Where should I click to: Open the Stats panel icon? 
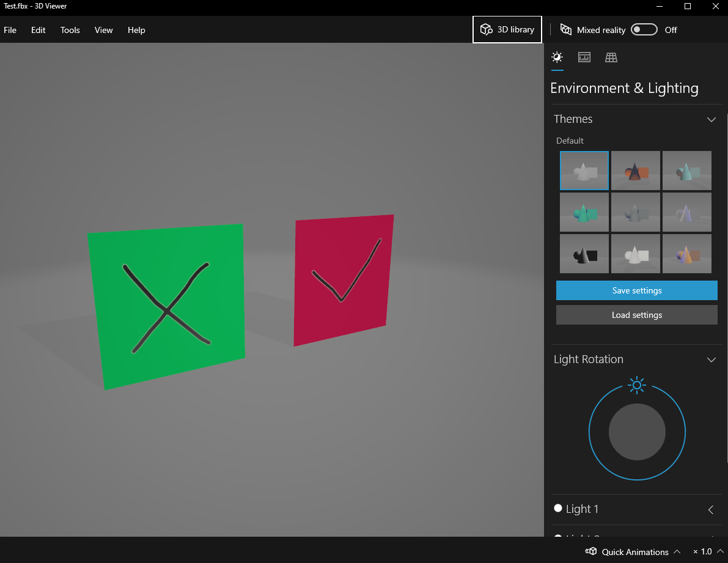click(x=584, y=57)
